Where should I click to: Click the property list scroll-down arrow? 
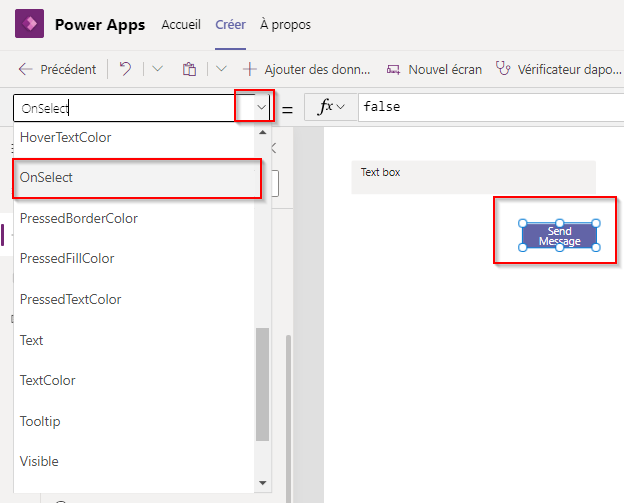point(262,483)
